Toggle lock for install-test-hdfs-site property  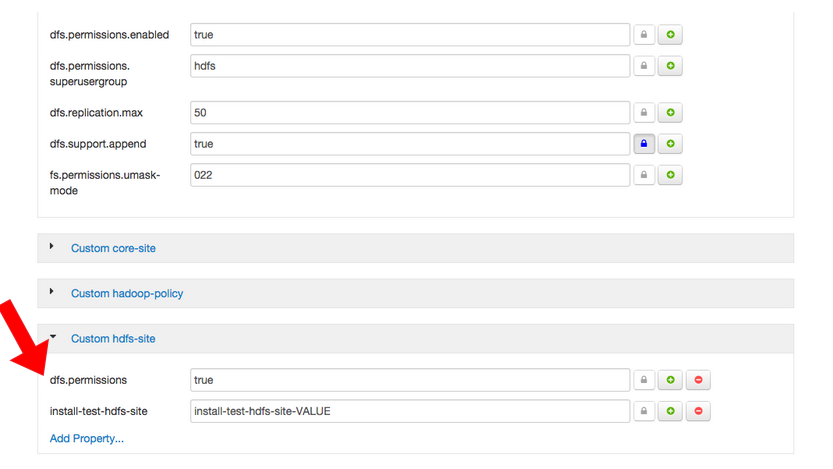click(644, 411)
